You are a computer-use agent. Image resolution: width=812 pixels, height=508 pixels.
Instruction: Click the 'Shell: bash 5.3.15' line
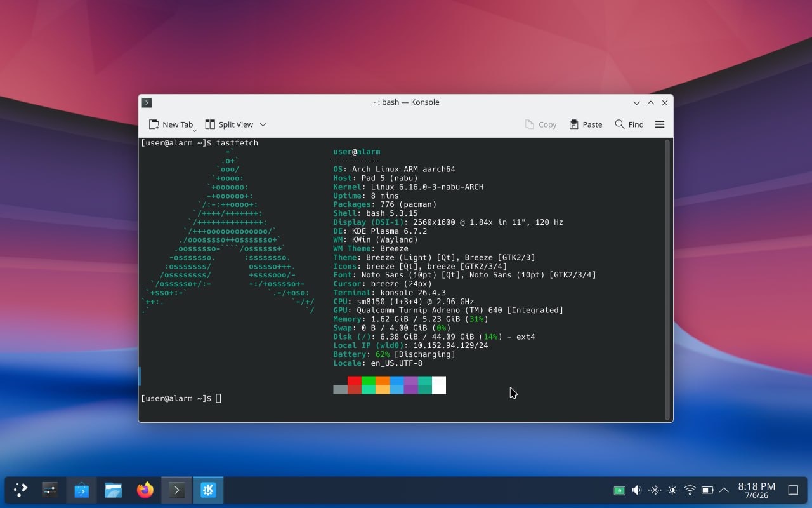(x=376, y=214)
